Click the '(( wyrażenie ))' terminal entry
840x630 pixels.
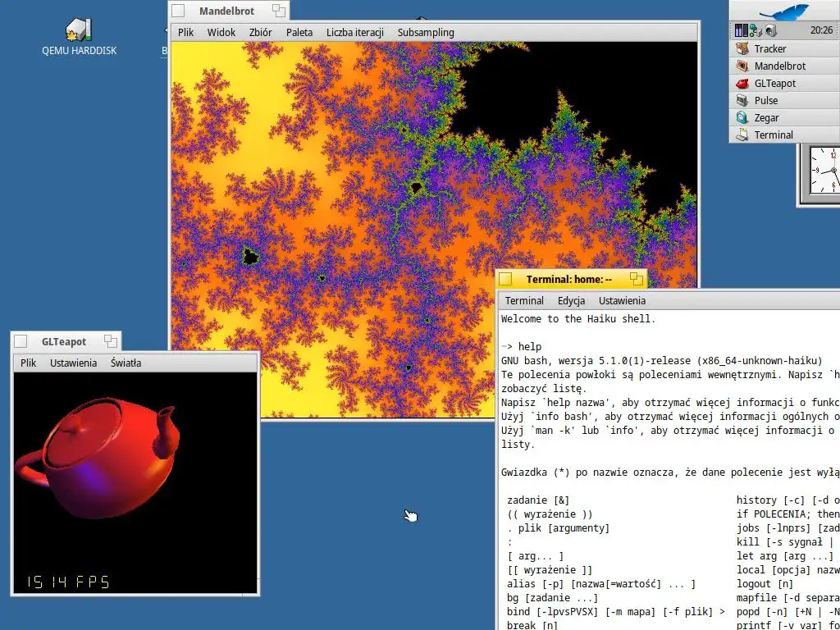coord(550,514)
